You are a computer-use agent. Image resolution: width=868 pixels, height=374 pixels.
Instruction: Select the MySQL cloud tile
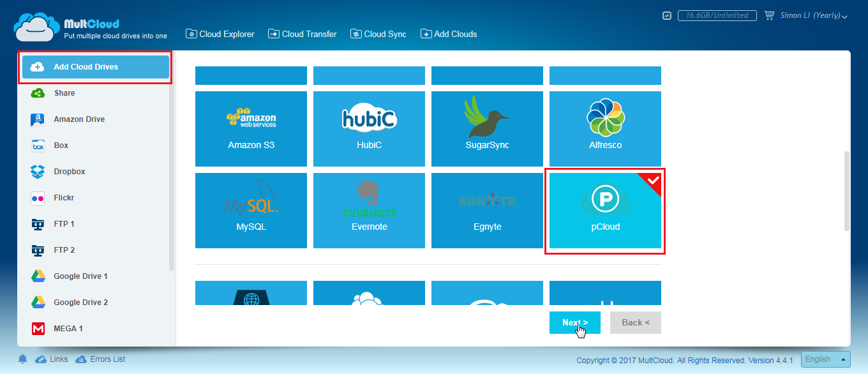(251, 211)
